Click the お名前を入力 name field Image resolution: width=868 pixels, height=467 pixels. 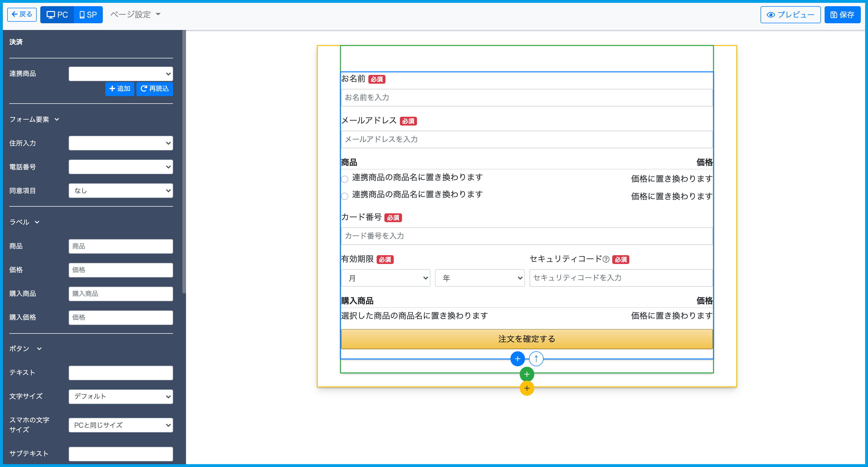coord(526,98)
